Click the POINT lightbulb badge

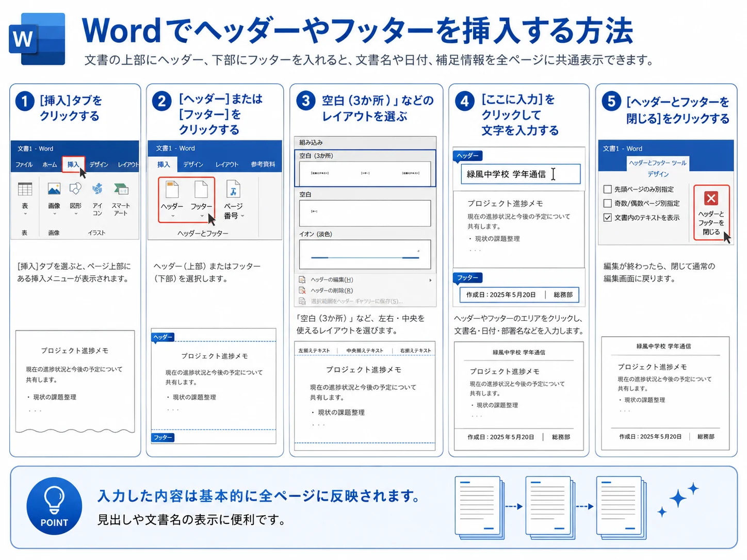click(x=54, y=506)
